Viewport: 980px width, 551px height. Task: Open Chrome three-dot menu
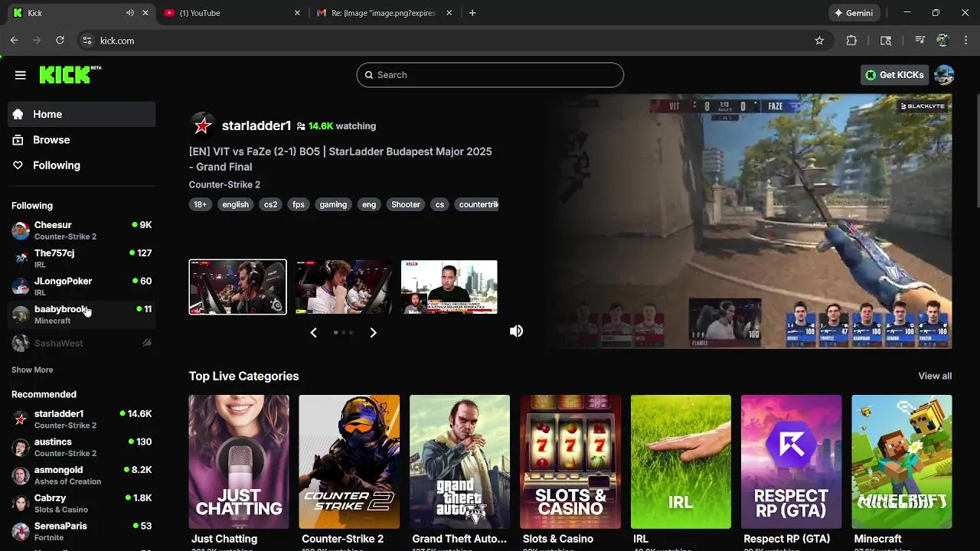965,41
